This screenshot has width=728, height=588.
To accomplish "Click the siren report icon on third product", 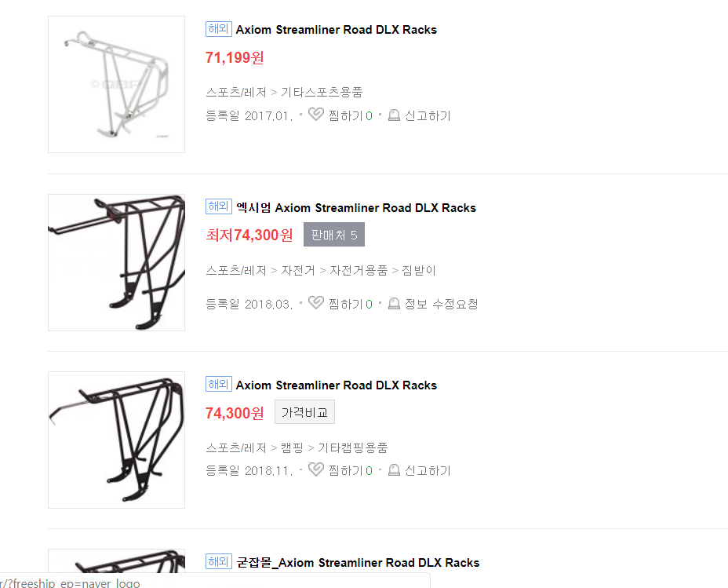I will click(x=394, y=469).
